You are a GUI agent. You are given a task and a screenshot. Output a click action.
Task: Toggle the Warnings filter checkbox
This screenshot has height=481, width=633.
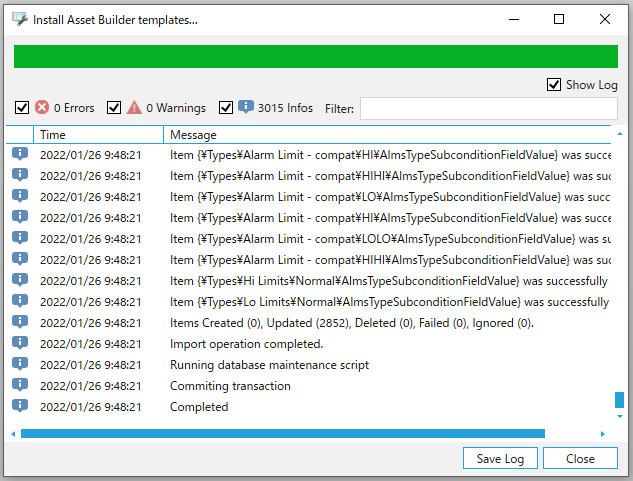click(x=114, y=108)
